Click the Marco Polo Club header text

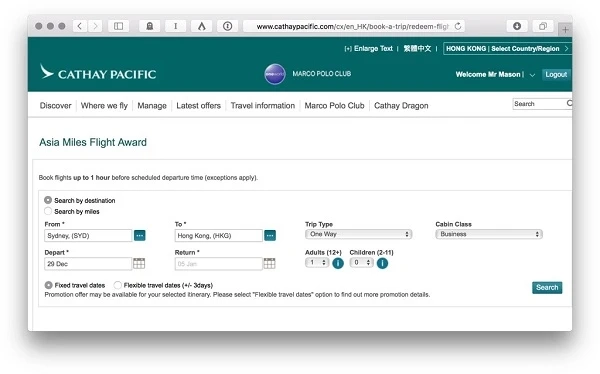coord(322,73)
